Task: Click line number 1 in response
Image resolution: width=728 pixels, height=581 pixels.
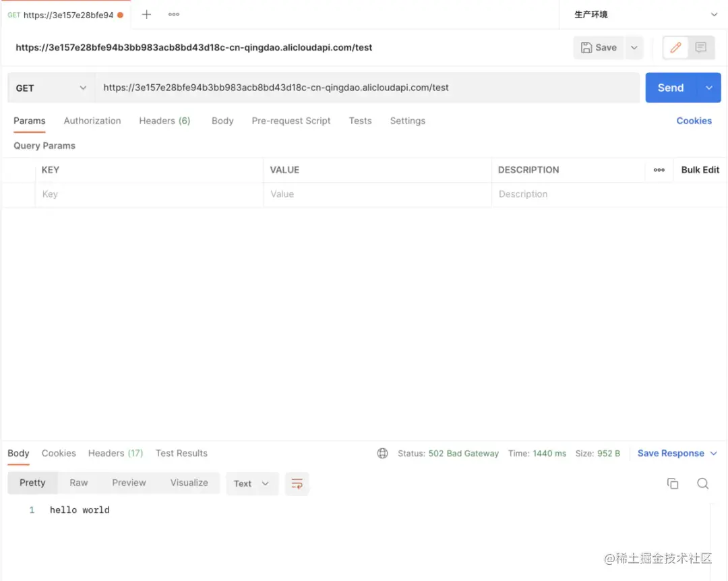Action: tap(32, 510)
